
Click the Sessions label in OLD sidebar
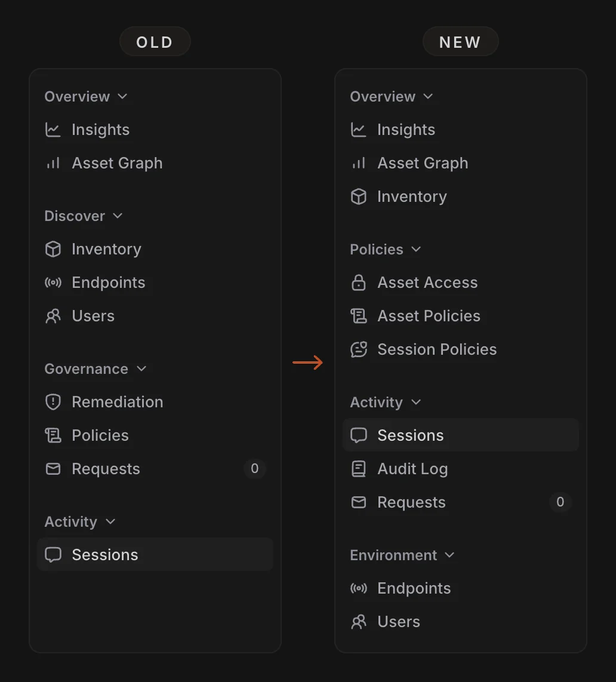tap(105, 555)
